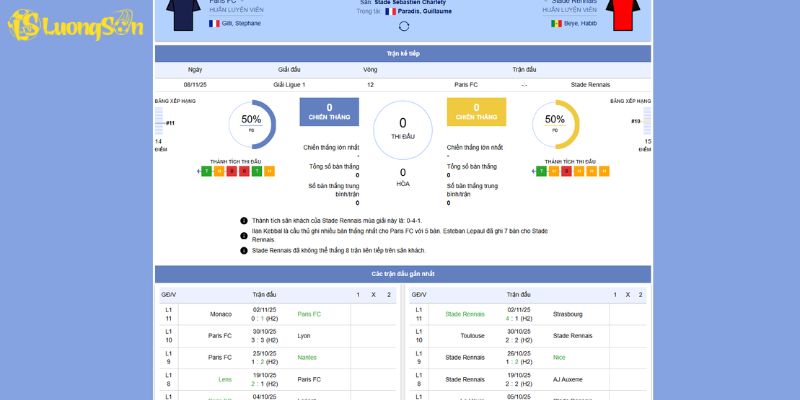The height and width of the screenshot is (400, 800).
Task: Click the 25/10/25 date in the Nantes row
Action: pos(264,354)
